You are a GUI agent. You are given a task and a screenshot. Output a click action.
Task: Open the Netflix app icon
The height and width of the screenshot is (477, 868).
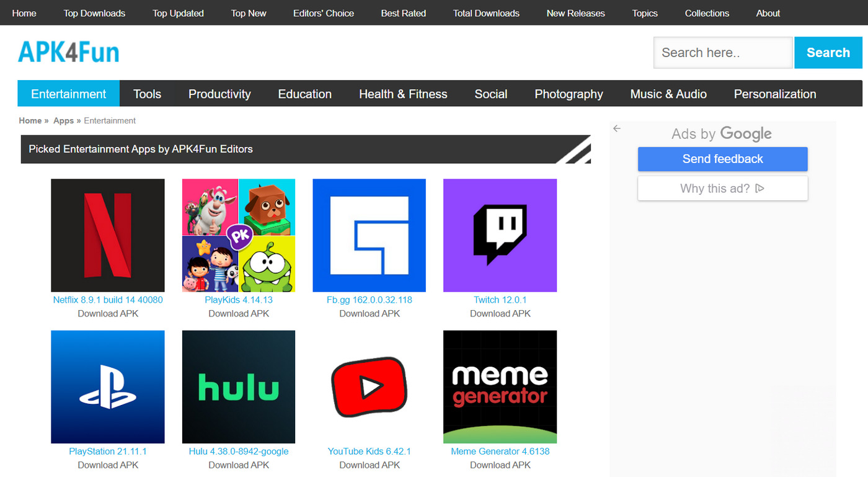coord(108,235)
